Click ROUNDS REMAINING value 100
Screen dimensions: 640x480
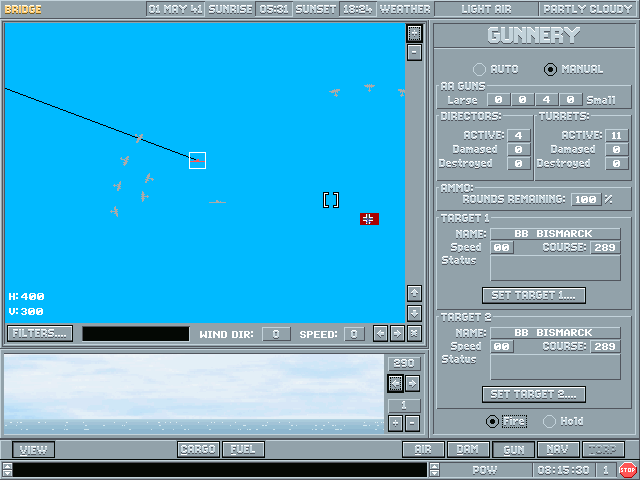[x=586, y=199]
